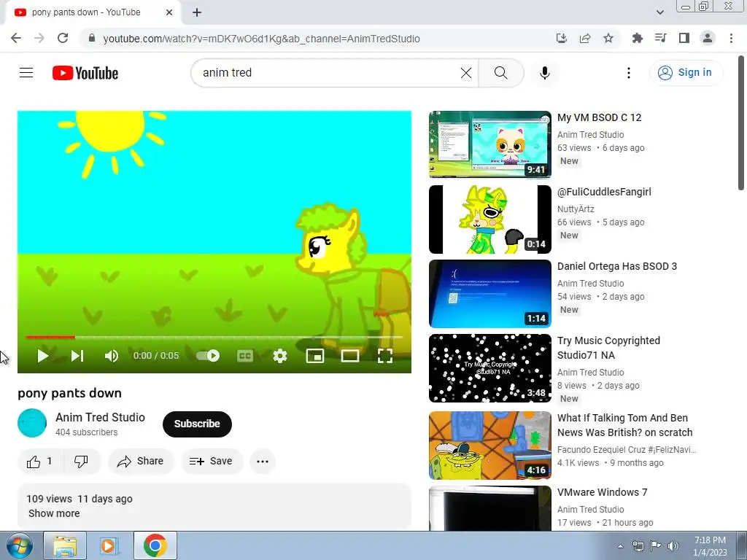
Task: Open Try Music Copyrighted Studio71 NA video
Action: [489, 368]
